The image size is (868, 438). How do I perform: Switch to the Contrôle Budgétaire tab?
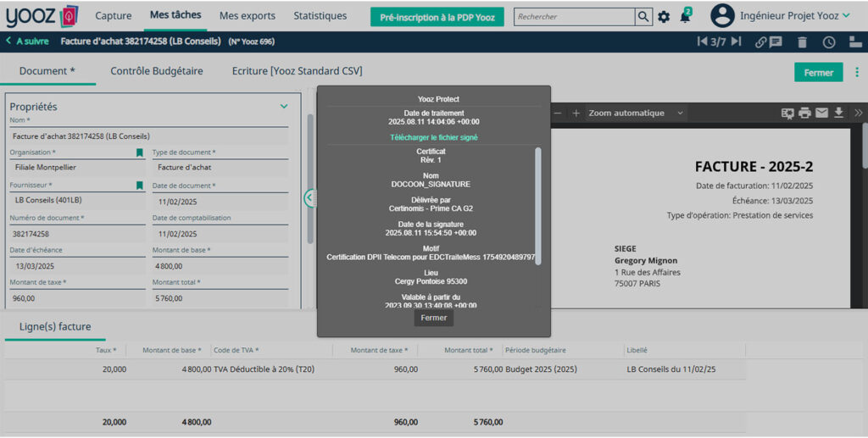pos(157,71)
